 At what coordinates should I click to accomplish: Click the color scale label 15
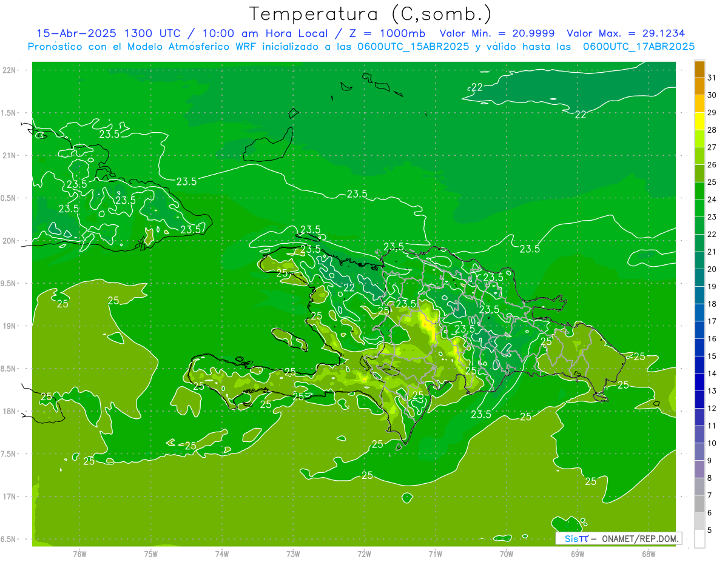[x=712, y=356]
